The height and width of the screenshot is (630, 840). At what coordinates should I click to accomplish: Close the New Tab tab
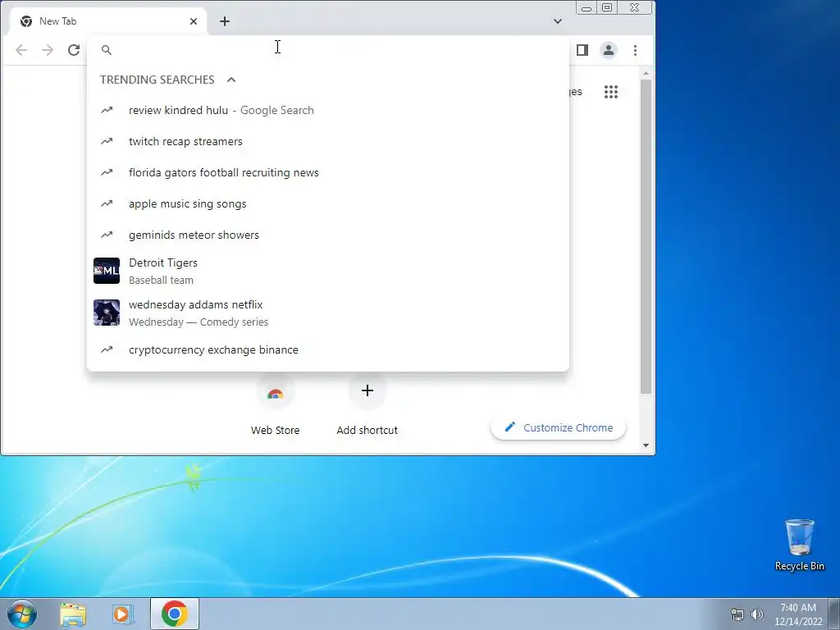[x=194, y=21]
